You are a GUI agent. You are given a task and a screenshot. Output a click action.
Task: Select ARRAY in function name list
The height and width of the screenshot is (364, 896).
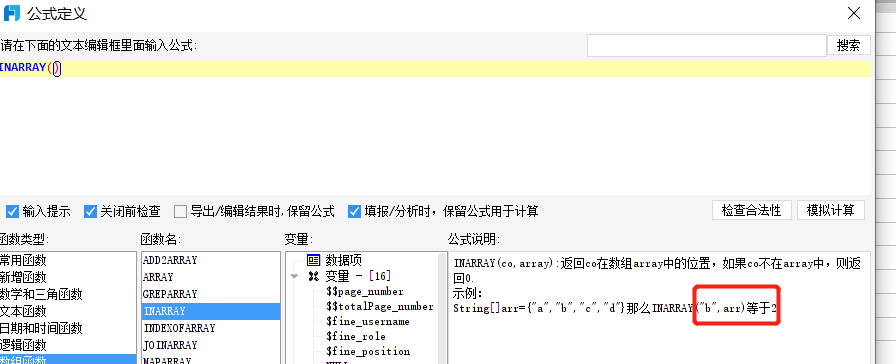[x=211, y=277]
